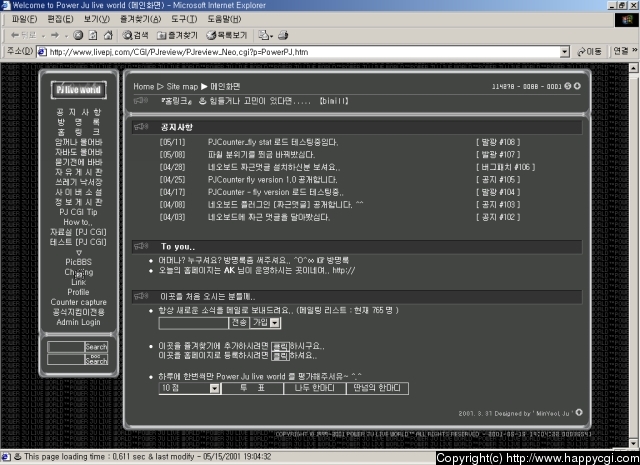Click the Stop loading icon

pos(78,36)
